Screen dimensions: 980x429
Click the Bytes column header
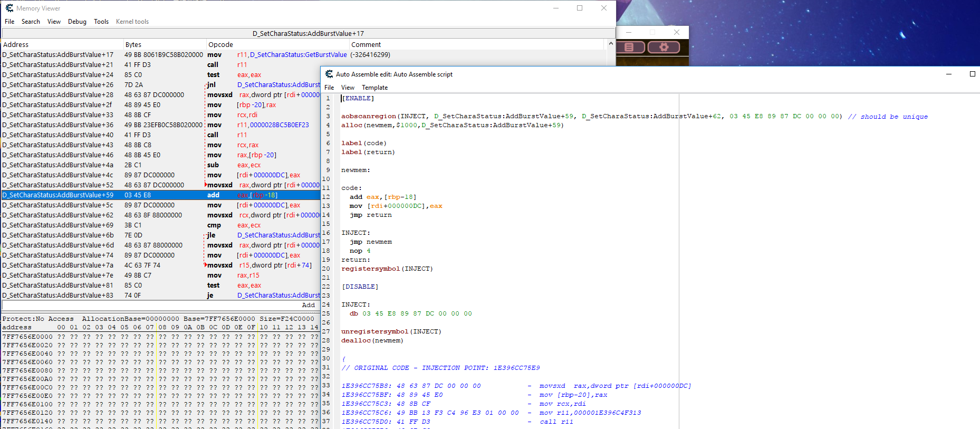pyautogui.click(x=133, y=45)
